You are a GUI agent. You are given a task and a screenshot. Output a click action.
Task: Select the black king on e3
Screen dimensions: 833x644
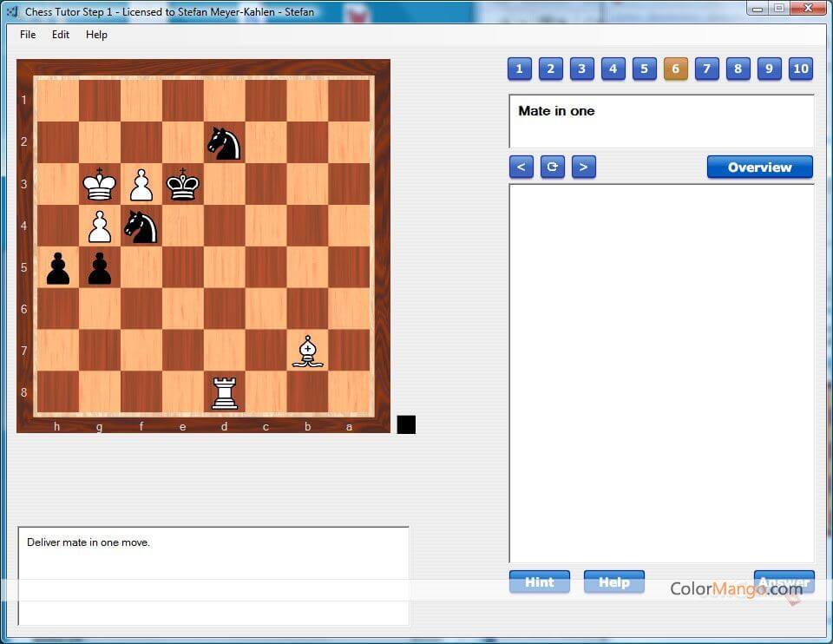point(183,184)
